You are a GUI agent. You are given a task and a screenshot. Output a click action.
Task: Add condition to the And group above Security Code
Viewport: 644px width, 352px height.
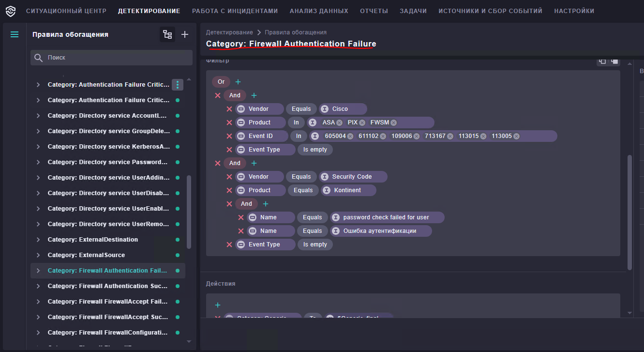point(254,163)
